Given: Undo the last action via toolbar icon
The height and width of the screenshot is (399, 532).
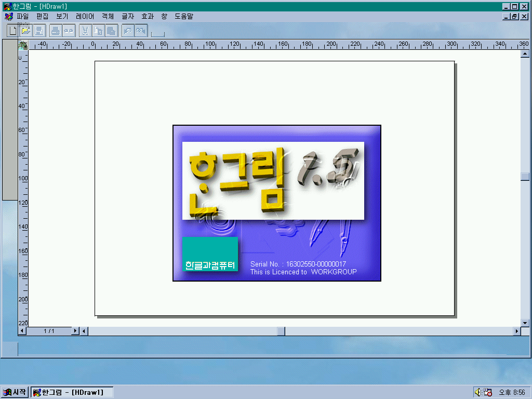Looking at the screenshot, I should 128,31.
